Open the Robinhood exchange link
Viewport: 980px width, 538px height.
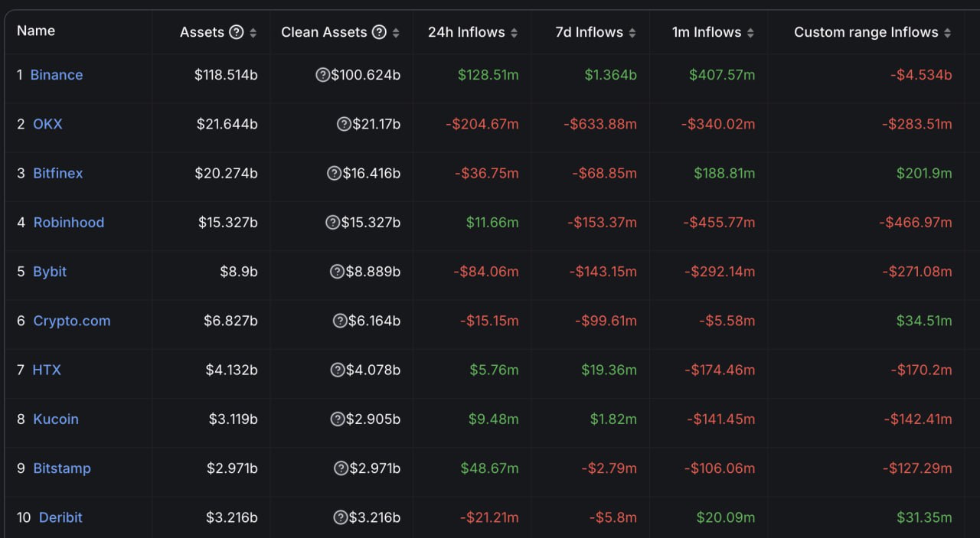(x=69, y=223)
